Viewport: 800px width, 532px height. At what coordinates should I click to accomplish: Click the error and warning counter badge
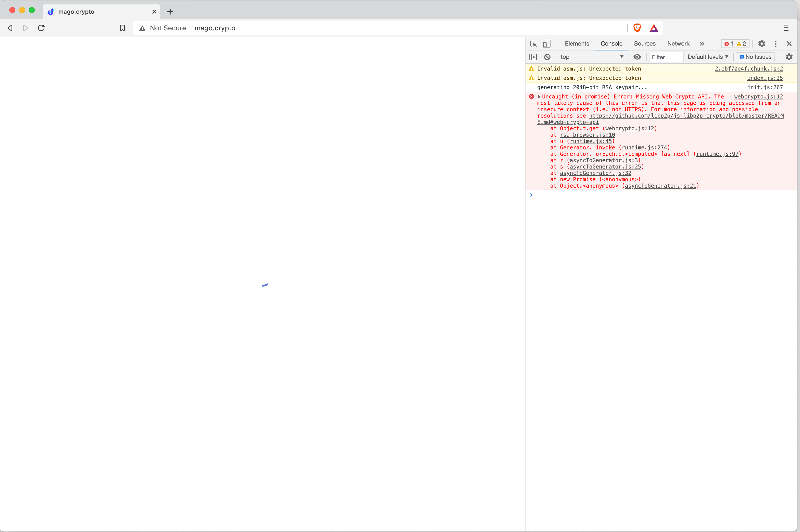tap(735, 43)
